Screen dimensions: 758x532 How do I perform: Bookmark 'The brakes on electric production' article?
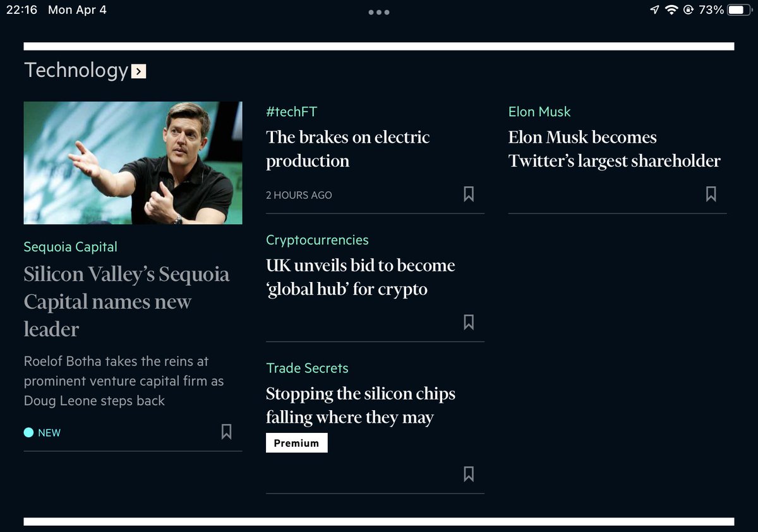pyautogui.click(x=469, y=194)
